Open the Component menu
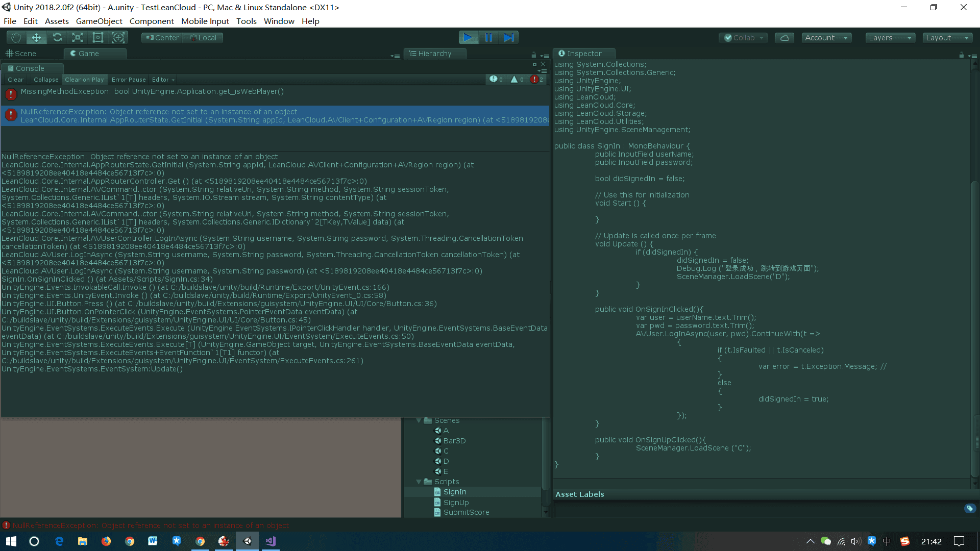980x551 pixels. tap(152, 21)
